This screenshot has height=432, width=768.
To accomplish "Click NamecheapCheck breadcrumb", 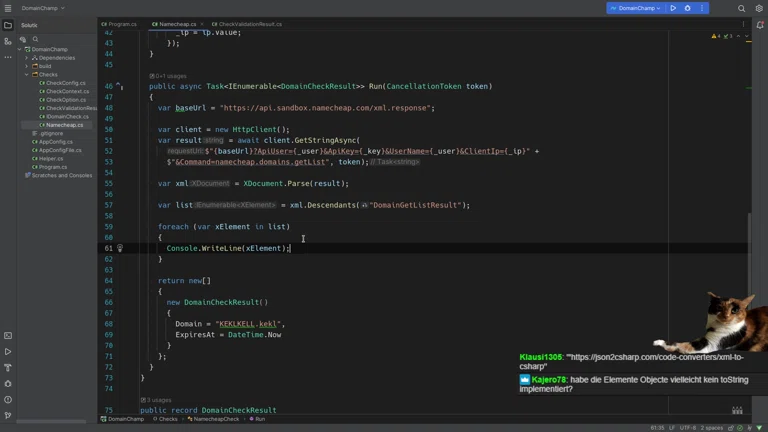I will (214, 419).
